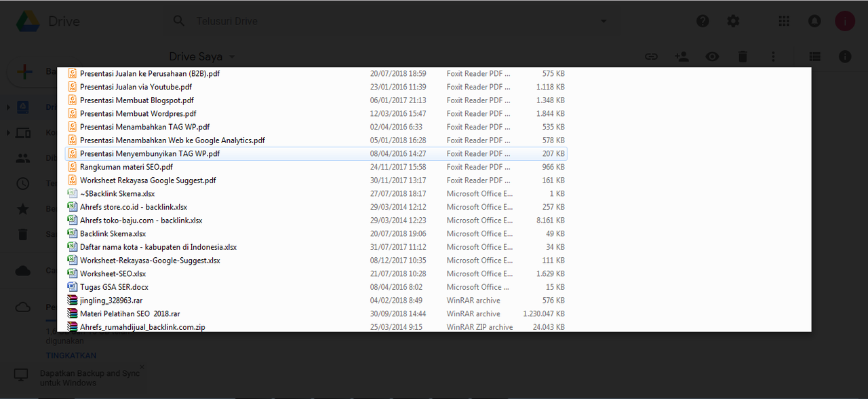
Task: Click the trash remove icon in toolbar
Action: (743, 57)
